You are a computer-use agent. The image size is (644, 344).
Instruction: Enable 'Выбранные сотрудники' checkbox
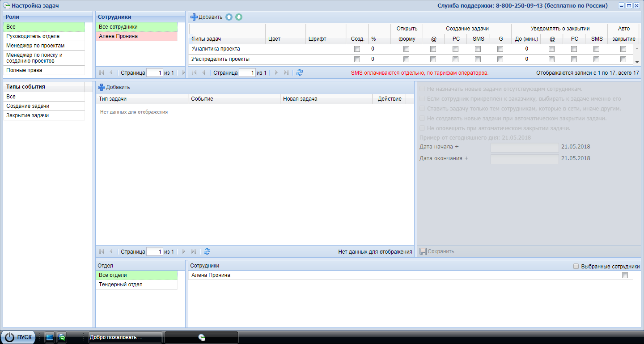click(576, 267)
